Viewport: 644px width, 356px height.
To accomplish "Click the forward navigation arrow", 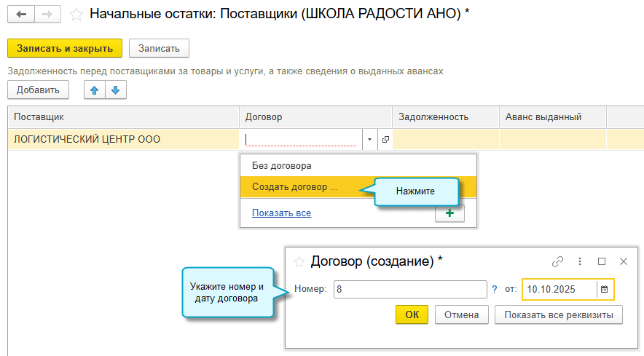I will [47, 15].
